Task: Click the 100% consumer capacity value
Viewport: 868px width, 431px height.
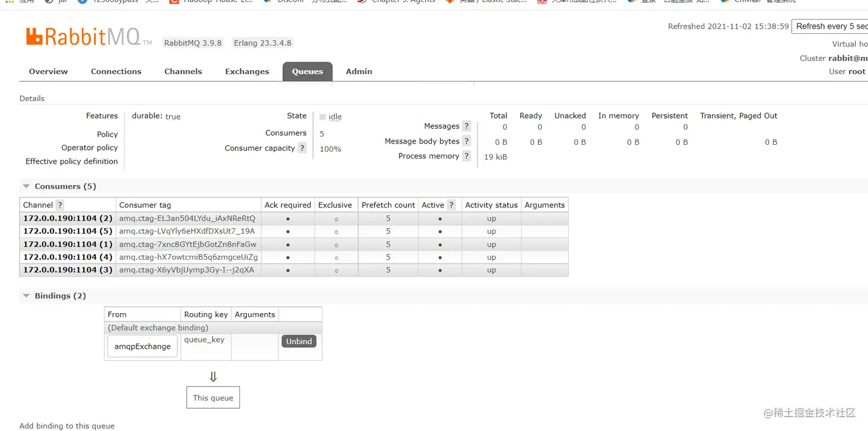Action: 331,149
